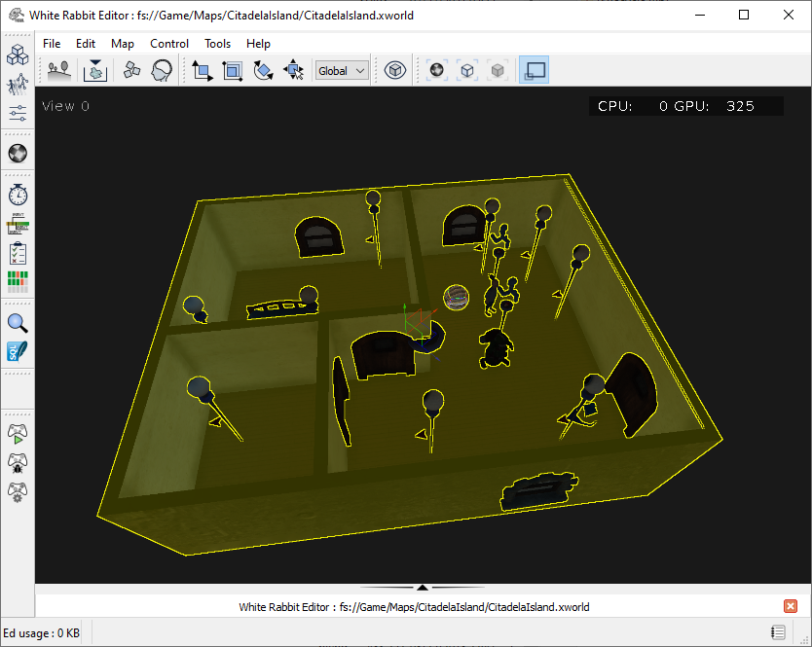Open the magnifying glass search tool

pos(18,323)
